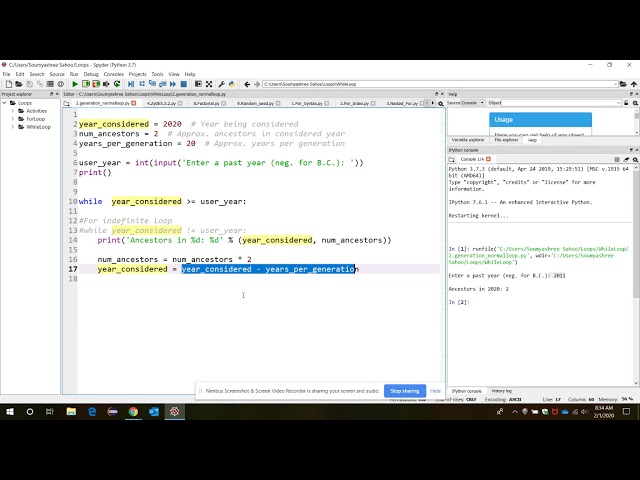Run current cell from the toolbar

click(86, 84)
